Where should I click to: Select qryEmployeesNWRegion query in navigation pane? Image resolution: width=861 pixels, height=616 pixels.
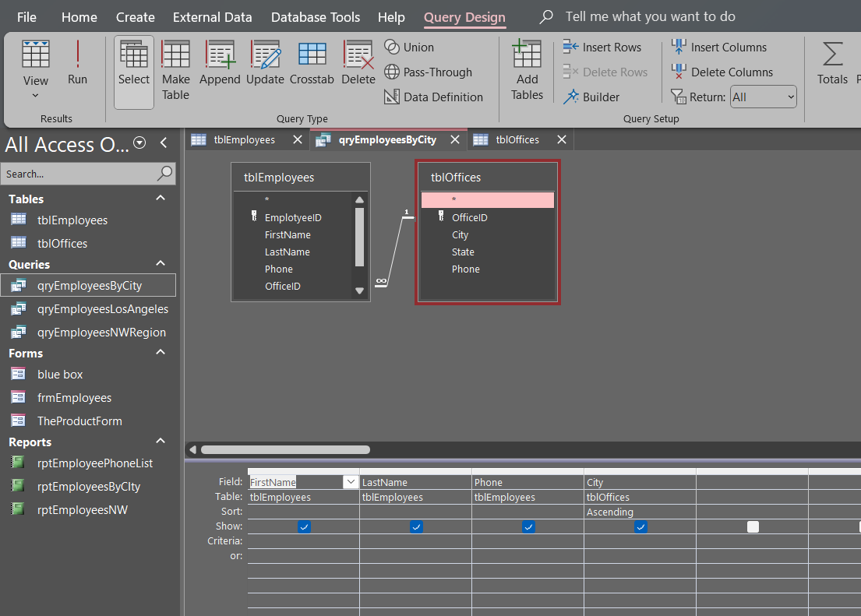[101, 333]
